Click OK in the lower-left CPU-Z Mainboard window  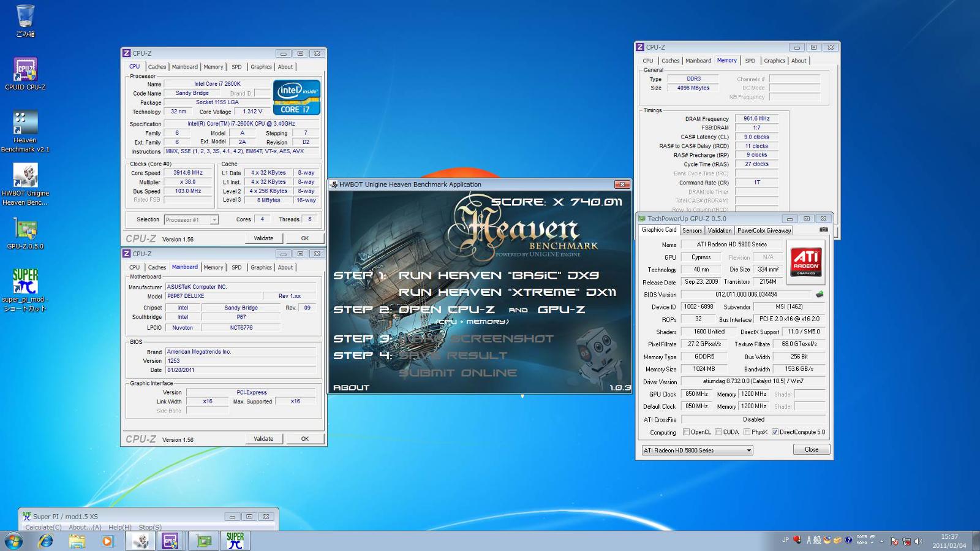click(x=304, y=439)
